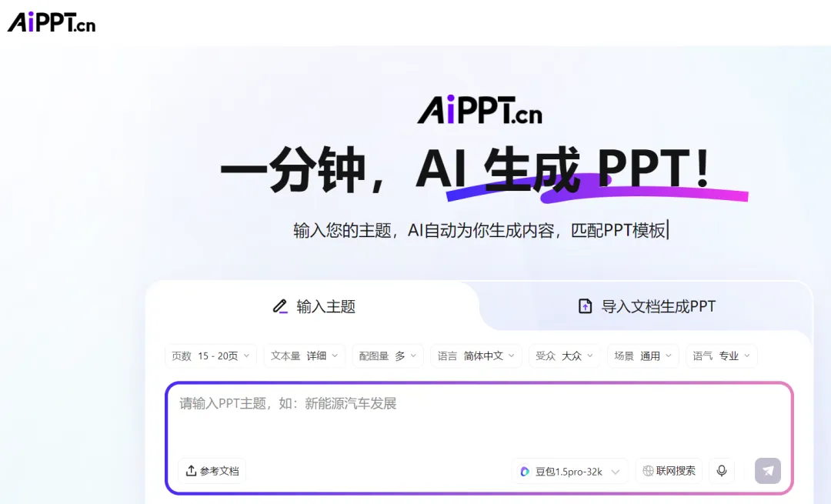
Task: Open the 语气 专业 dropdown
Action: click(721, 355)
